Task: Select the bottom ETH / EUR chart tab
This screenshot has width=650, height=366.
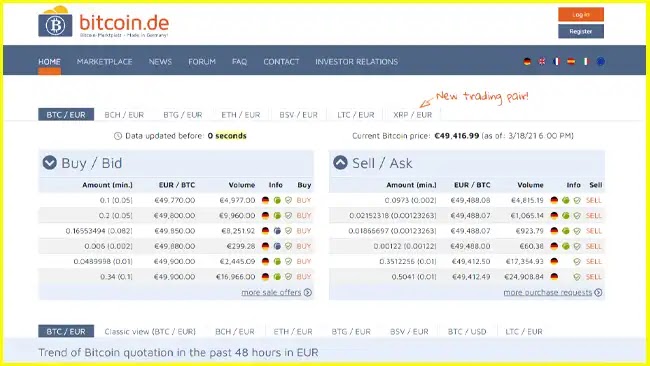Action: pos(293,332)
